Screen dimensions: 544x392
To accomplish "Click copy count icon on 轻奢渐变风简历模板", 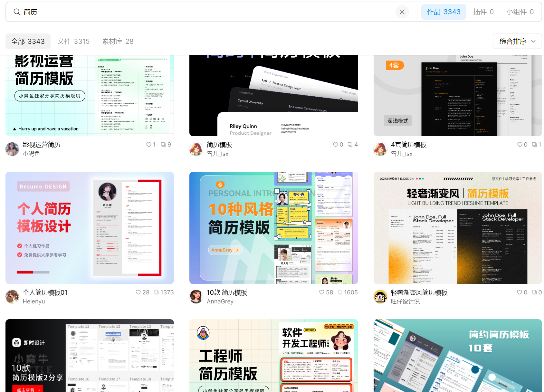I will (534, 292).
